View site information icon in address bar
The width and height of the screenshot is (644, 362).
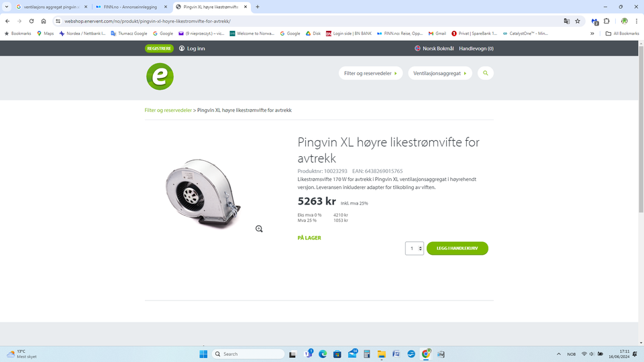point(58,21)
